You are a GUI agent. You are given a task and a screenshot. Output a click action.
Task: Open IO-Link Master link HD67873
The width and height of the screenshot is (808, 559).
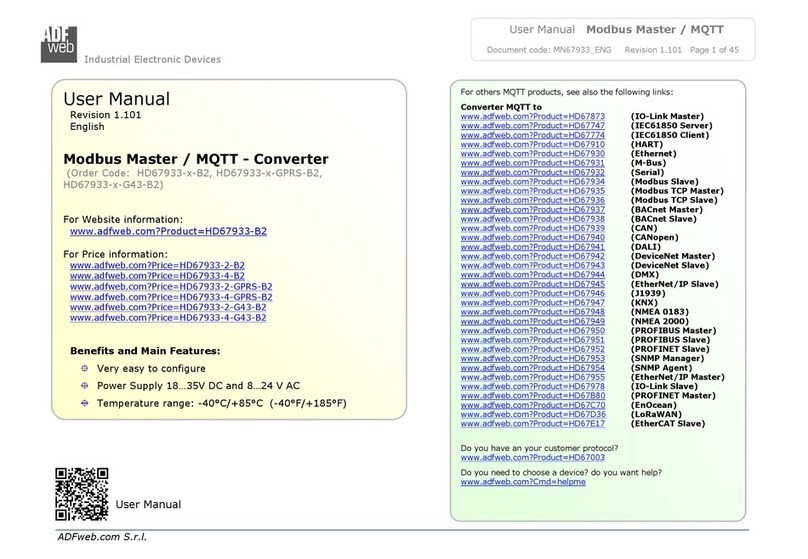(x=533, y=116)
